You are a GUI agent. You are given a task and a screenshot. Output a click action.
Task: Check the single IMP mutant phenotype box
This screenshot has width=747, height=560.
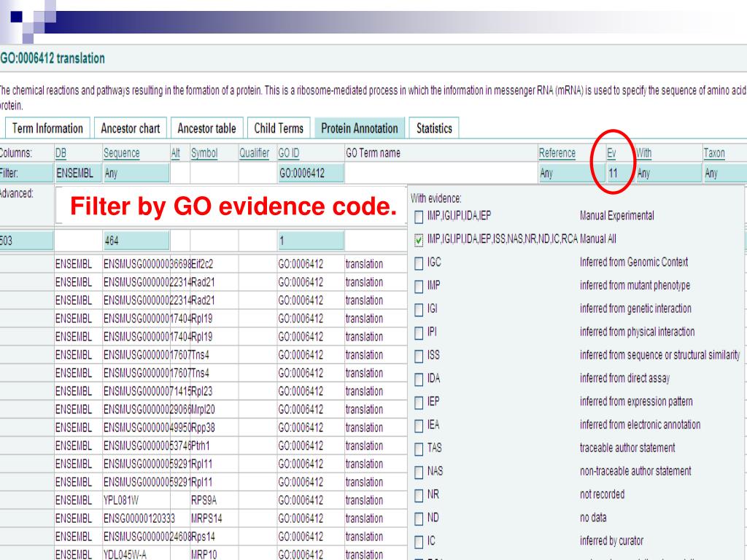[x=419, y=287]
